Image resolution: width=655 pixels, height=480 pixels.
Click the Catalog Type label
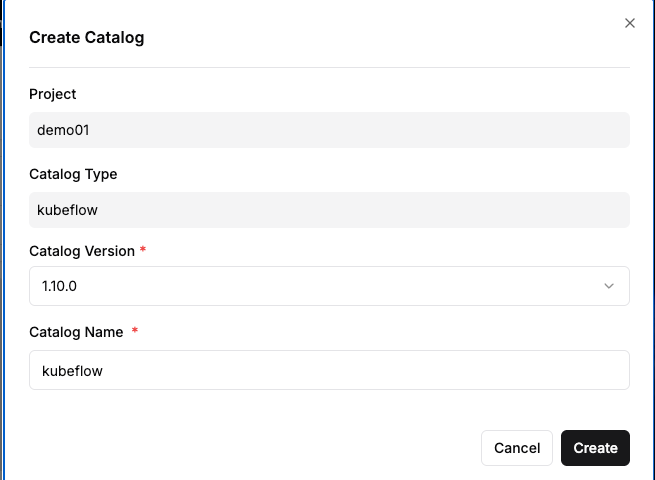click(73, 174)
